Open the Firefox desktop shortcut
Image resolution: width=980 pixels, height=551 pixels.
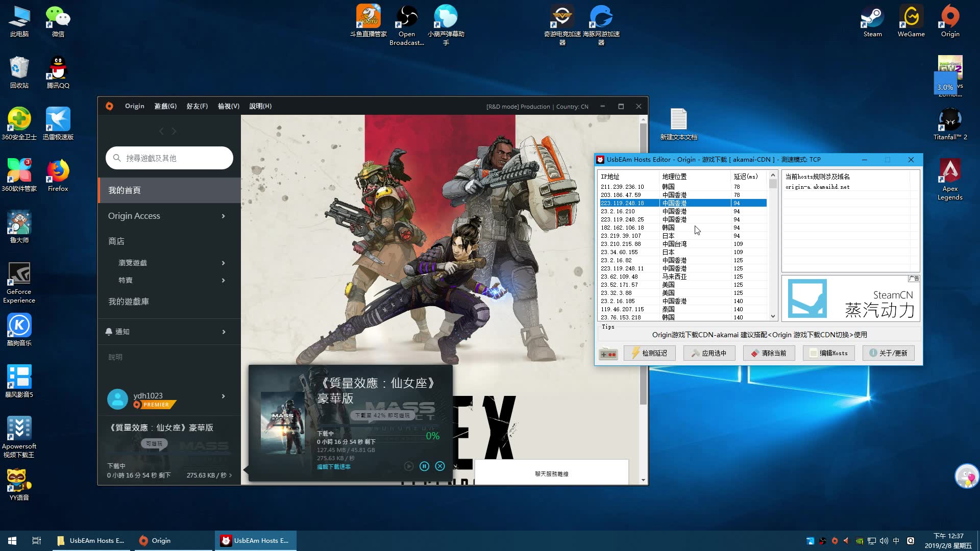(58, 176)
